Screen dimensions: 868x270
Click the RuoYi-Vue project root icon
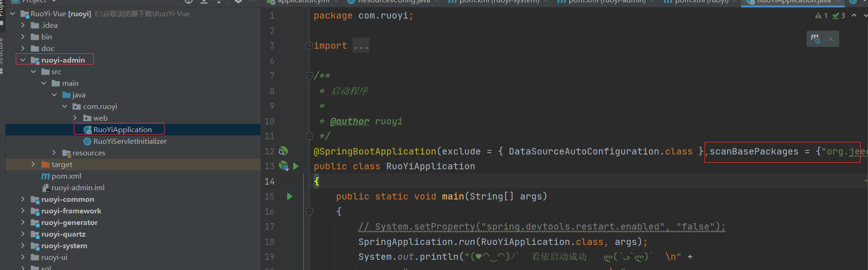point(25,14)
